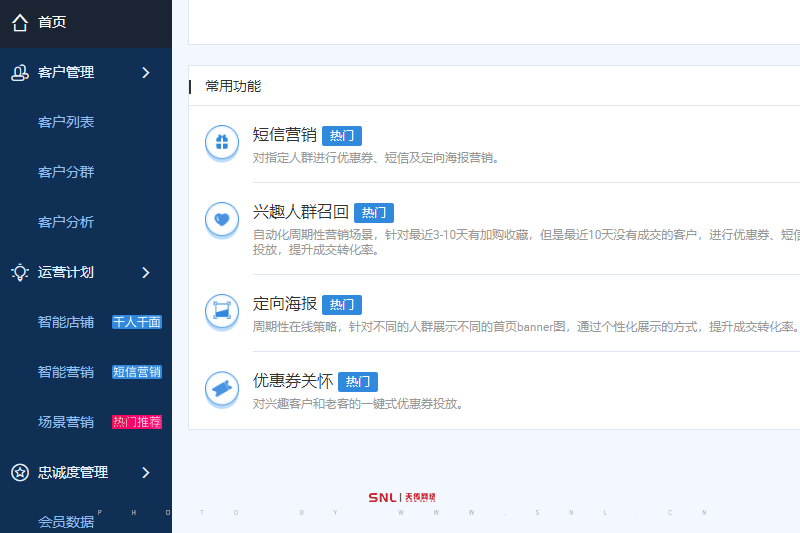
Task: Click the 忠诚度管理 star icon
Action: click(19, 472)
